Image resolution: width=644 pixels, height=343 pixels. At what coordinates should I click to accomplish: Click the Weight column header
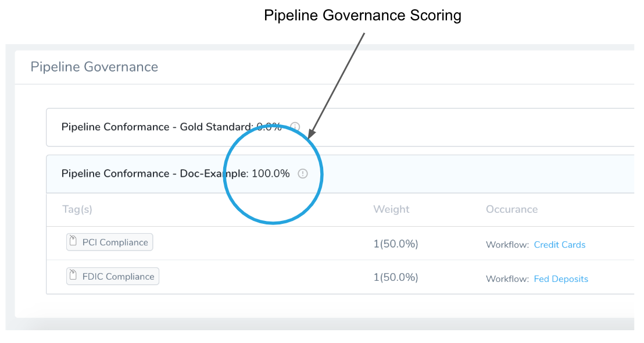(391, 209)
